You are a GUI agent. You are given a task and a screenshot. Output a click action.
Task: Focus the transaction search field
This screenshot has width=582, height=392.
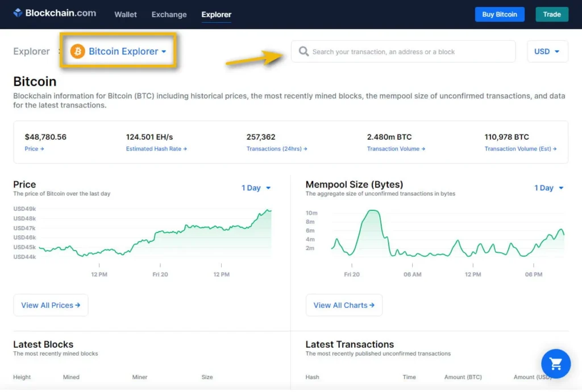403,52
